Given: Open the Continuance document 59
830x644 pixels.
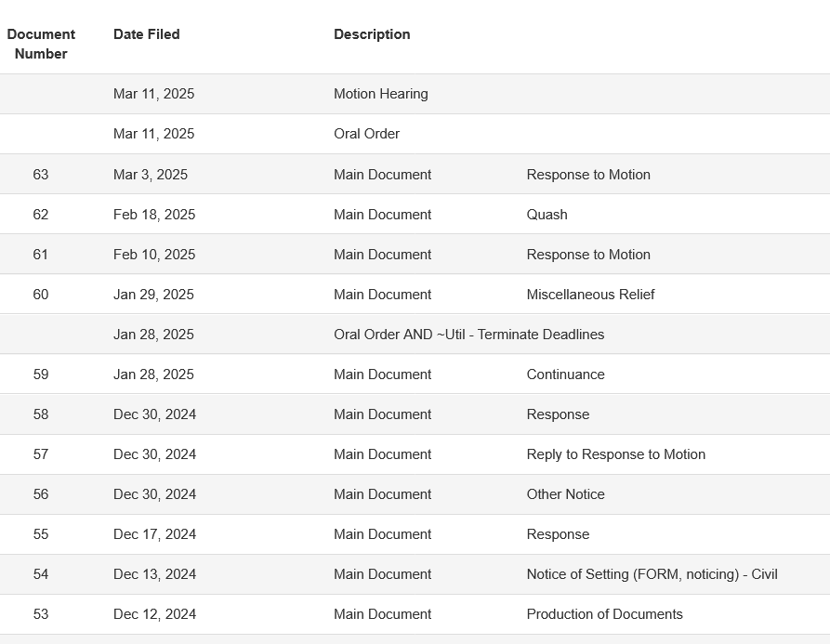Looking at the screenshot, I should pyautogui.click(x=565, y=375).
